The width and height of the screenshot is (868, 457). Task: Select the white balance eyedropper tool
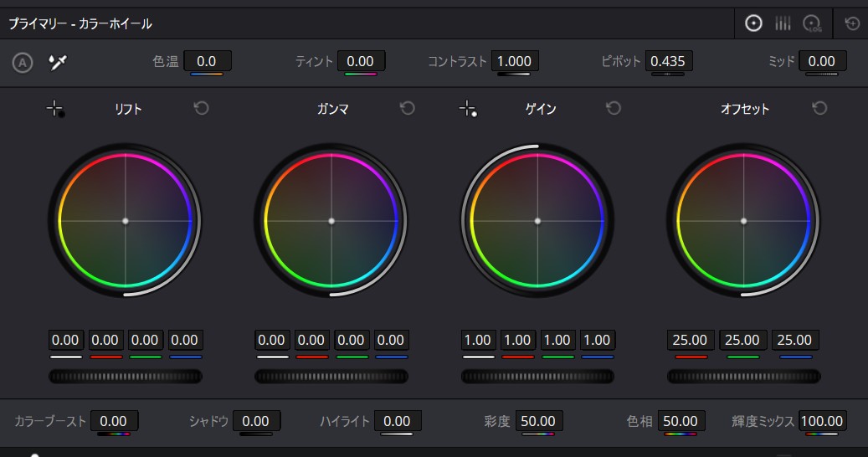click(x=57, y=62)
